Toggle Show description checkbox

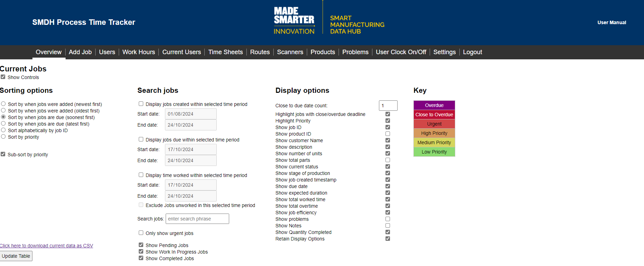click(388, 147)
